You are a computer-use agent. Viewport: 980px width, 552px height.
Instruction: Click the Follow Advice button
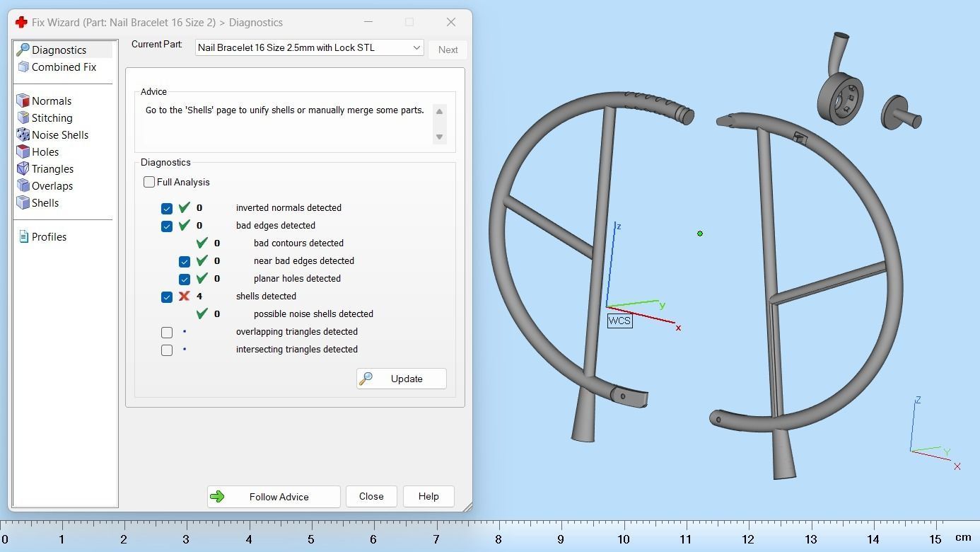pyautogui.click(x=274, y=497)
